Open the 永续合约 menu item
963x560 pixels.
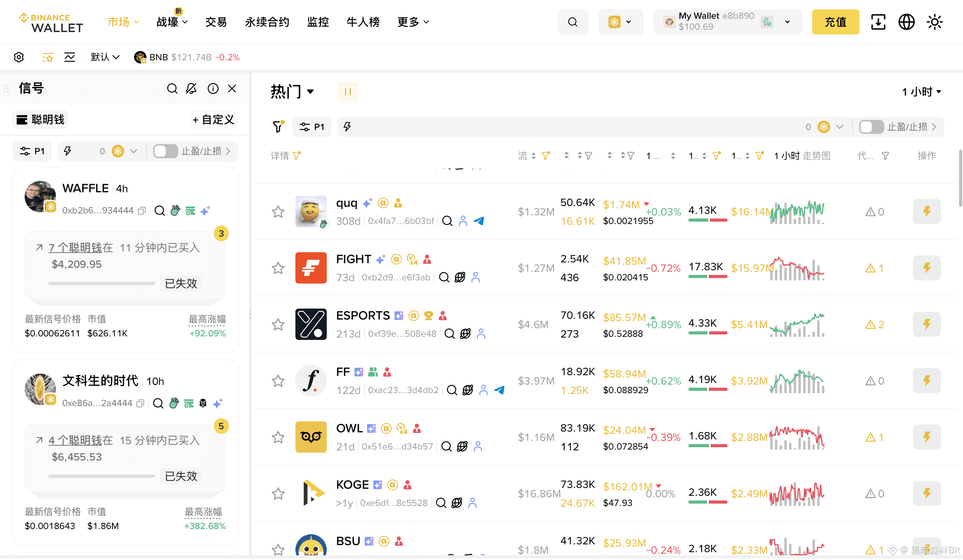[x=267, y=22]
